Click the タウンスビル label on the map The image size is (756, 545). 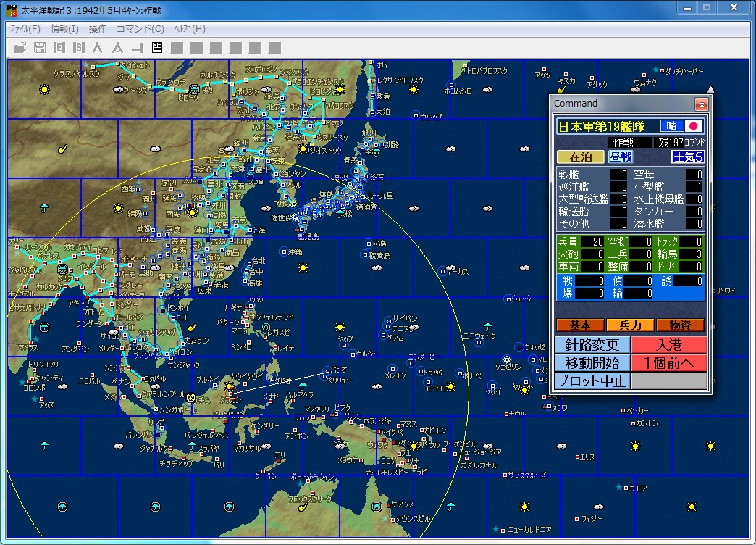click(x=413, y=518)
